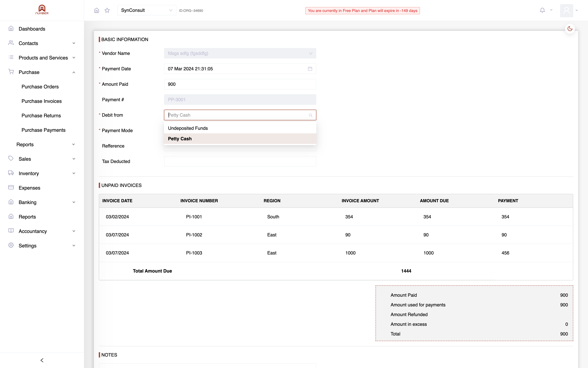
Task: Click the Debit from search field
Action: click(x=240, y=115)
